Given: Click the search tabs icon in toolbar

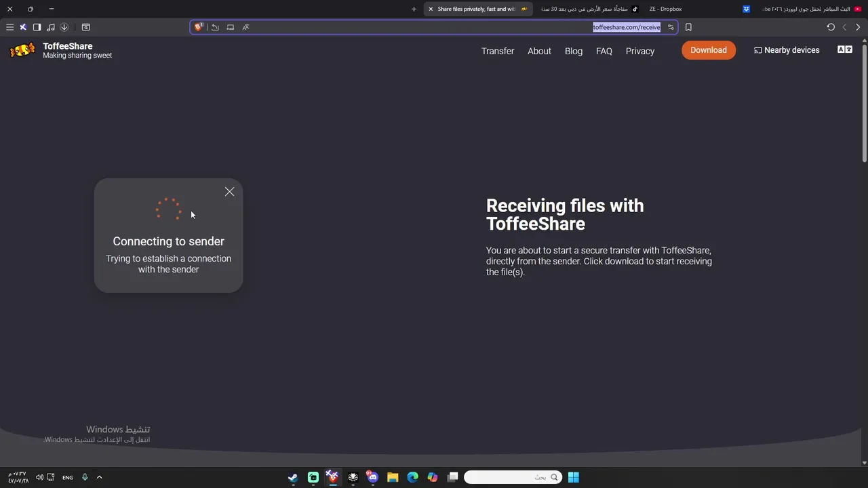Looking at the screenshot, I should tap(85, 27).
